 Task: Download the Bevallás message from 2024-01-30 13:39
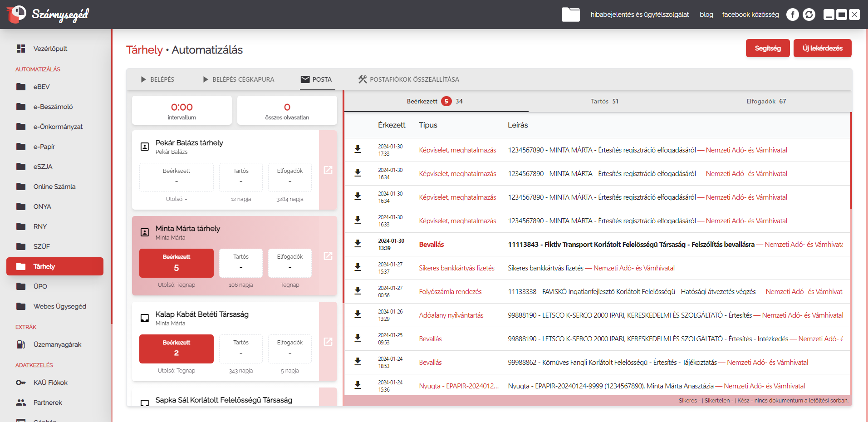tap(358, 244)
